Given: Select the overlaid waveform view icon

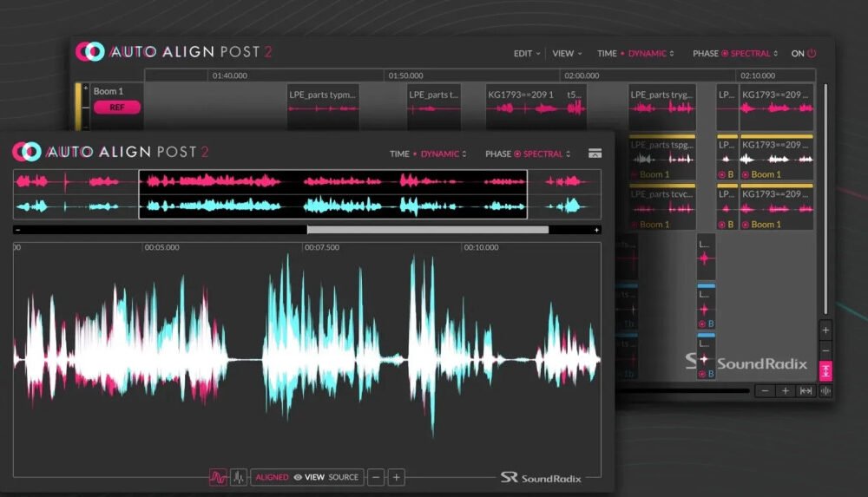Looking at the screenshot, I should (218, 477).
